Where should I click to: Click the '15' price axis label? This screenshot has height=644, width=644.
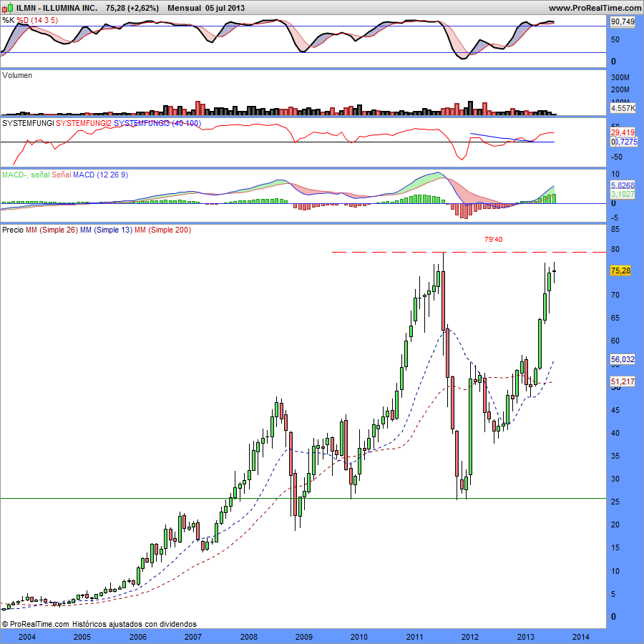[x=615, y=547]
